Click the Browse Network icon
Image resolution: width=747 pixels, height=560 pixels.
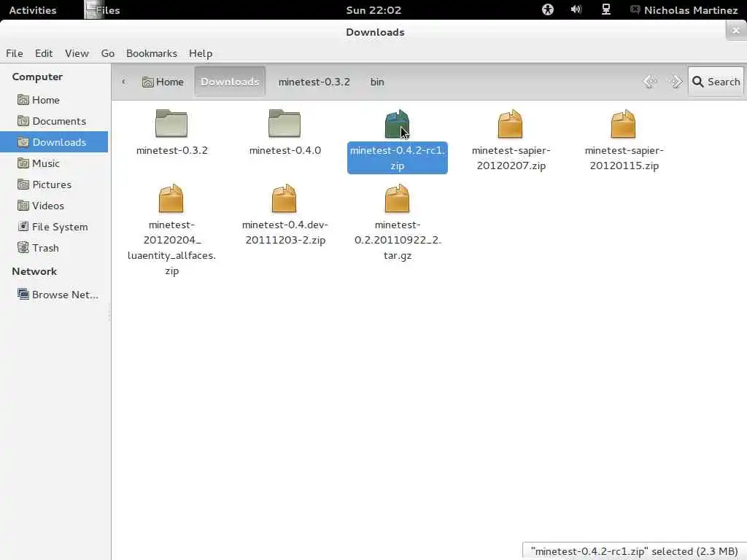(23, 294)
